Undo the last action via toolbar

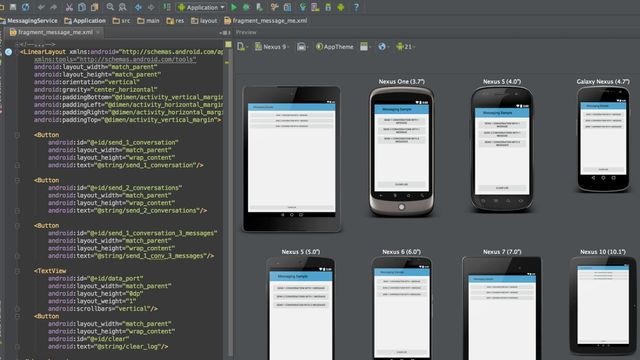pyautogui.click(x=41, y=7)
